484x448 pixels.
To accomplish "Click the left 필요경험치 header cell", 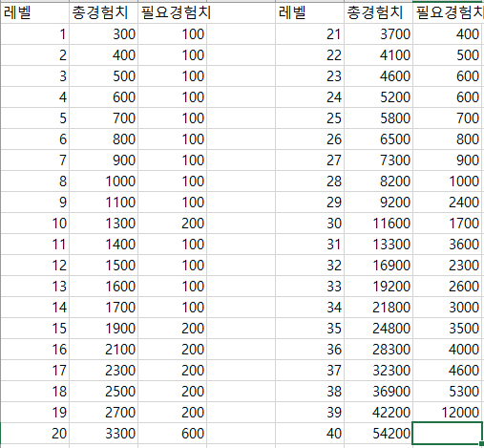I will tap(172, 13).
